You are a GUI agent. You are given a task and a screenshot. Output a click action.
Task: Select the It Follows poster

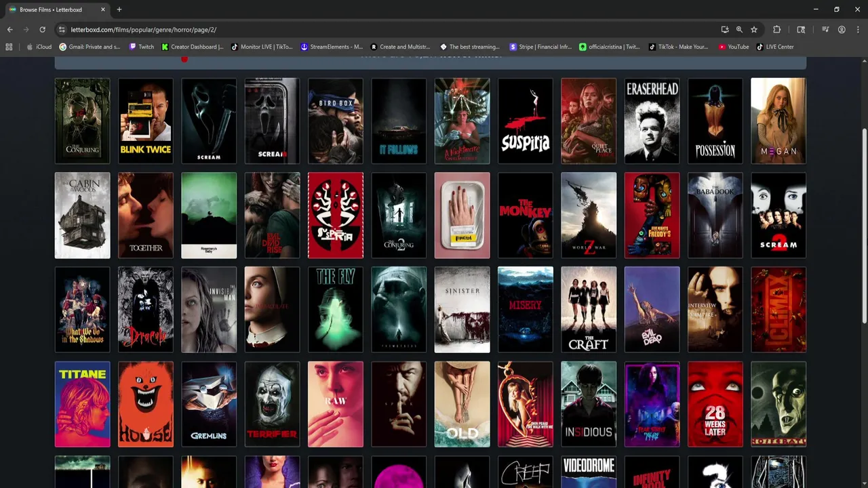(x=399, y=121)
